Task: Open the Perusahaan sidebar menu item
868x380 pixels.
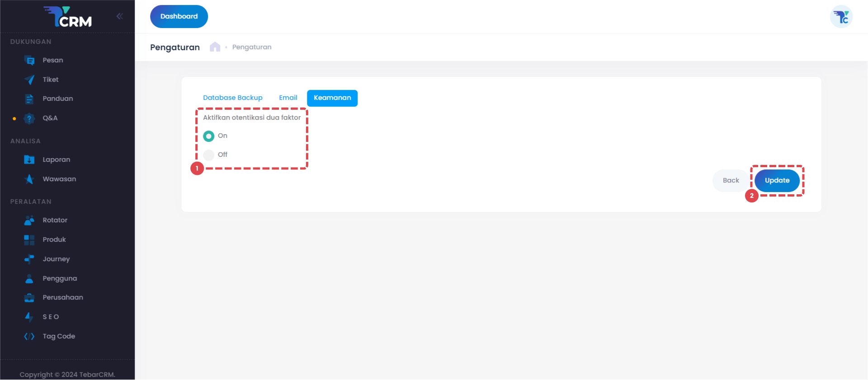Action: click(62, 298)
